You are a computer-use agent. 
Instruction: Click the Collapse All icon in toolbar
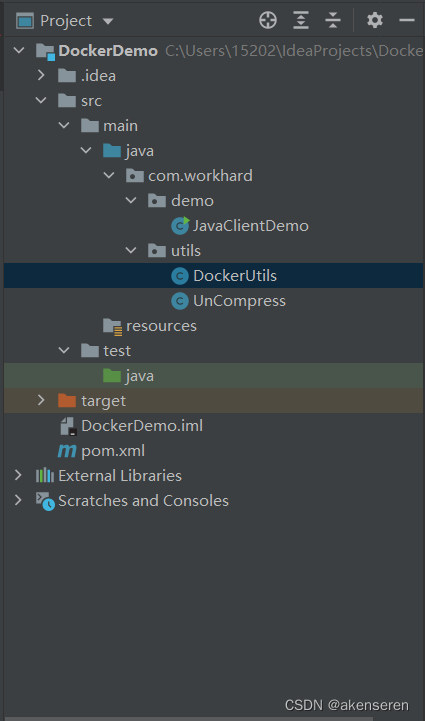(x=333, y=21)
